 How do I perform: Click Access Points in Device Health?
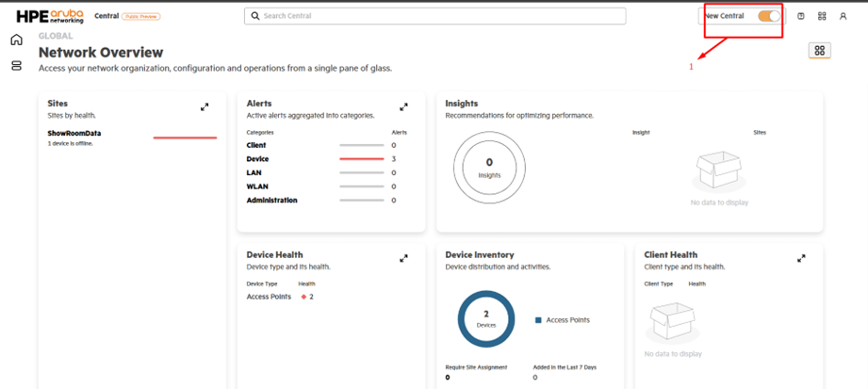tap(269, 297)
